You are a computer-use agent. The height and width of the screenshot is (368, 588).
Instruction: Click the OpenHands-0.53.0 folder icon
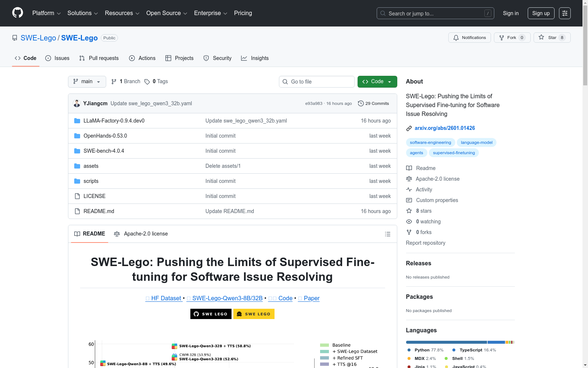point(77,136)
